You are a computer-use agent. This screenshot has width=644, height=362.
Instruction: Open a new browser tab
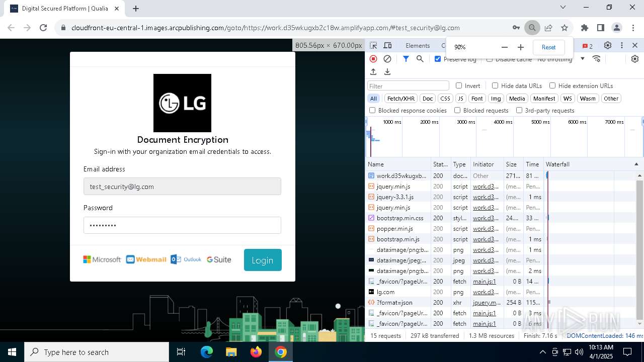click(x=136, y=8)
